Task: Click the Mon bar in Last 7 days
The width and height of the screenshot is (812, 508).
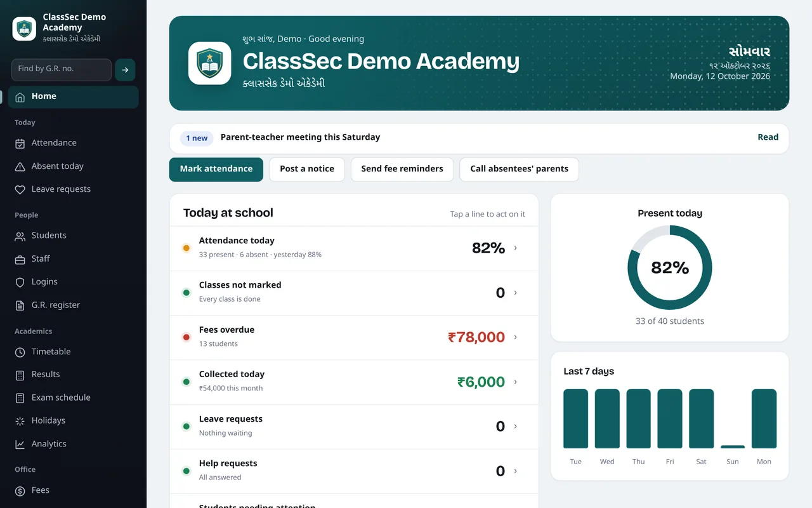Action: coord(764,419)
